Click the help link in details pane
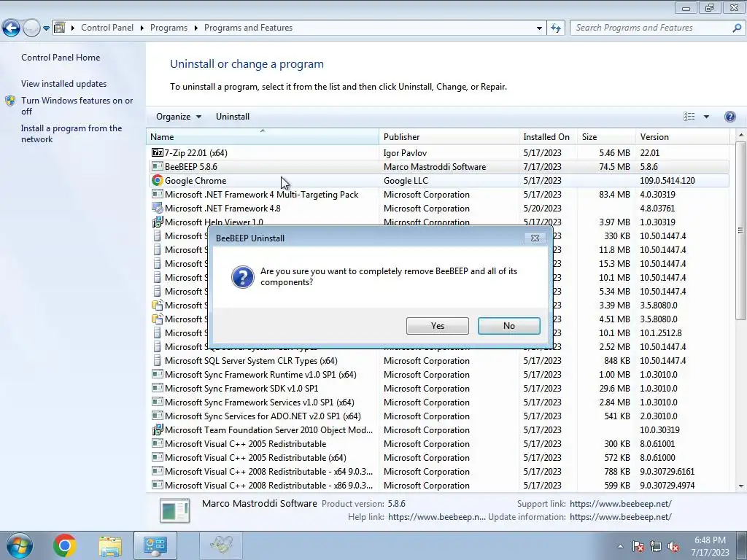Viewport: 747px width, 560px height. coord(437,517)
